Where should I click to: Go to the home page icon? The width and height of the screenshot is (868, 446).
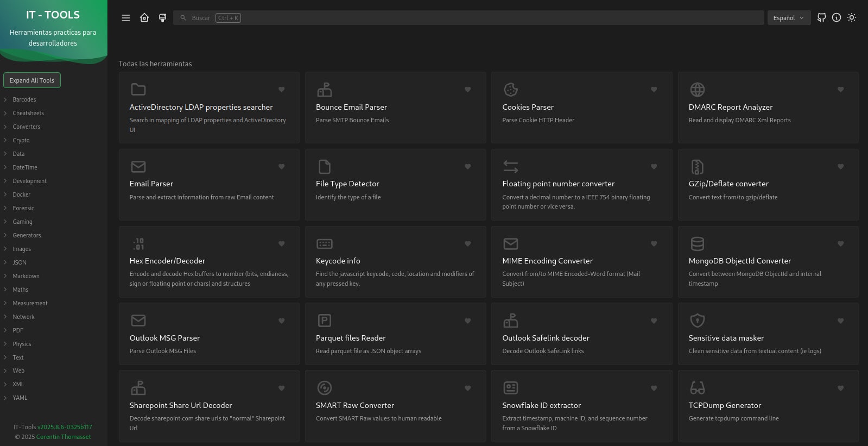(x=144, y=18)
